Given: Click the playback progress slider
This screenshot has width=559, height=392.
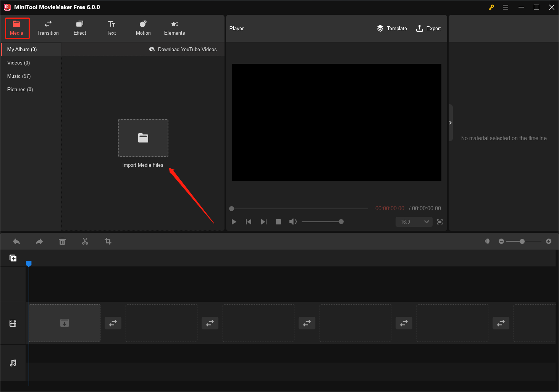Looking at the screenshot, I should coord(299,209).
